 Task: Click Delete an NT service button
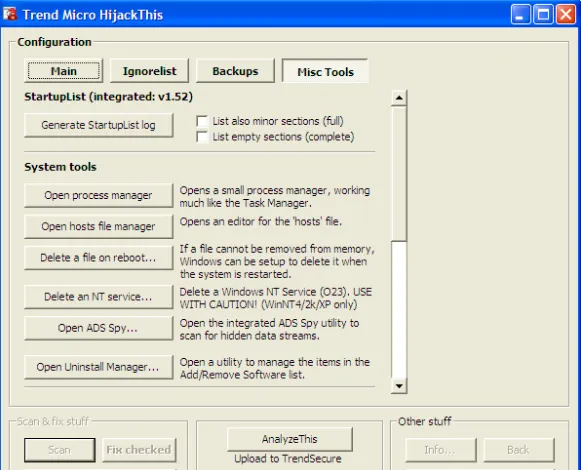click(99, 297)
